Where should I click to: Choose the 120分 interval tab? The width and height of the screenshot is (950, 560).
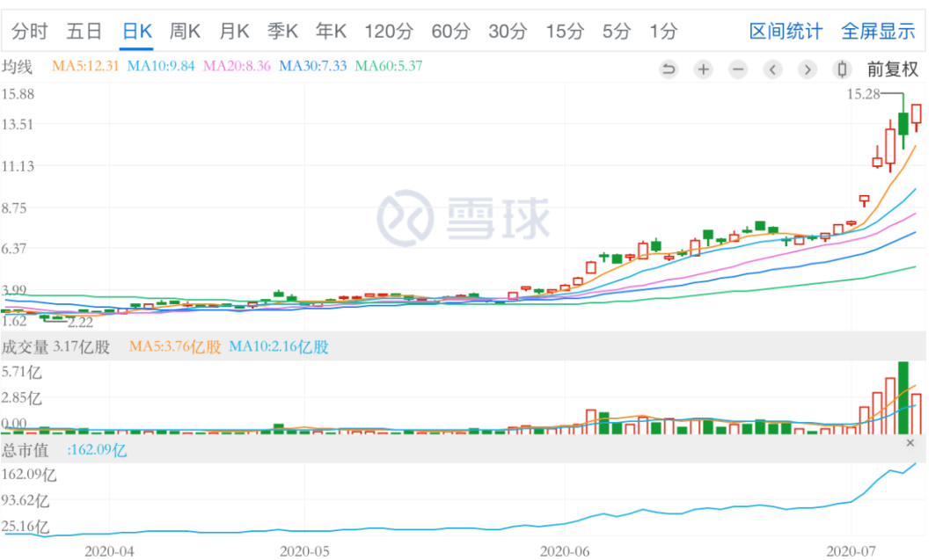click(x=389, y=31)
